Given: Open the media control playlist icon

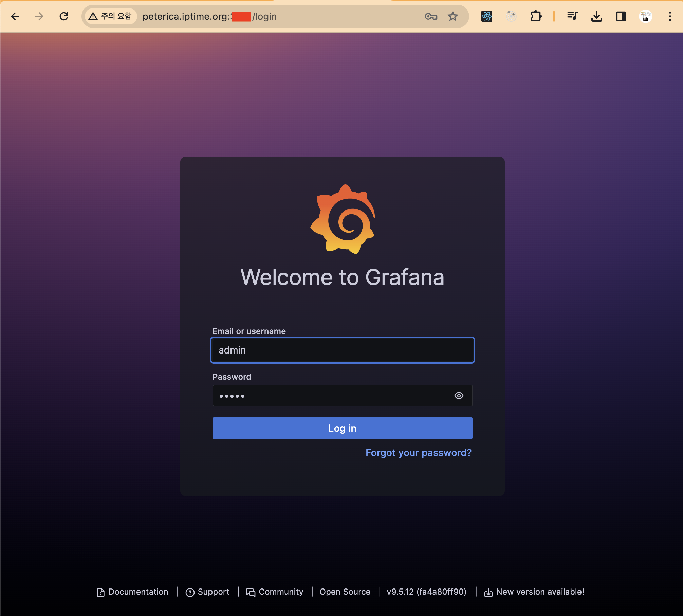Looking at the screenshot, I should (572, 16).
